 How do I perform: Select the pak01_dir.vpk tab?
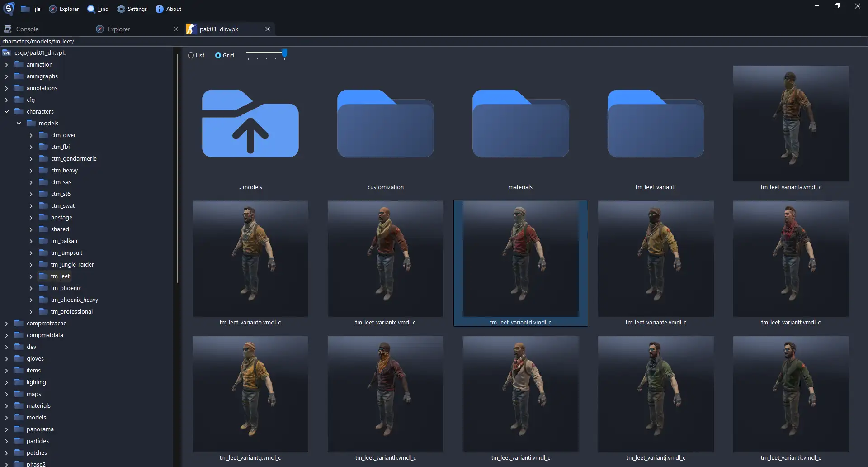pos(219,29)
